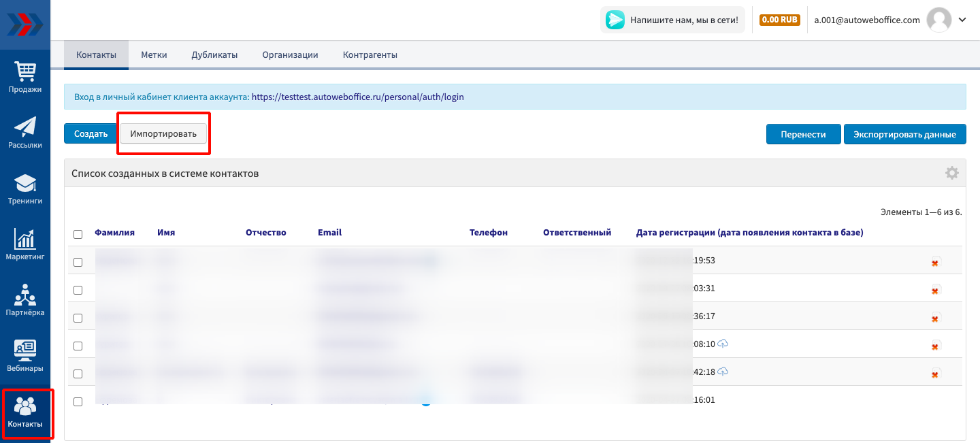This screenshot has width=980, height=443.
Task: Tick the select-all checkbox in table header
Action: (x=78, y=234)
